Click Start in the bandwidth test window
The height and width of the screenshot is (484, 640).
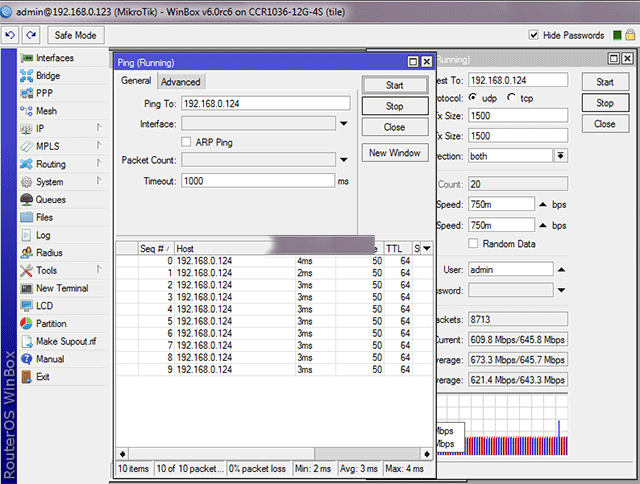[x=605, y=82]
